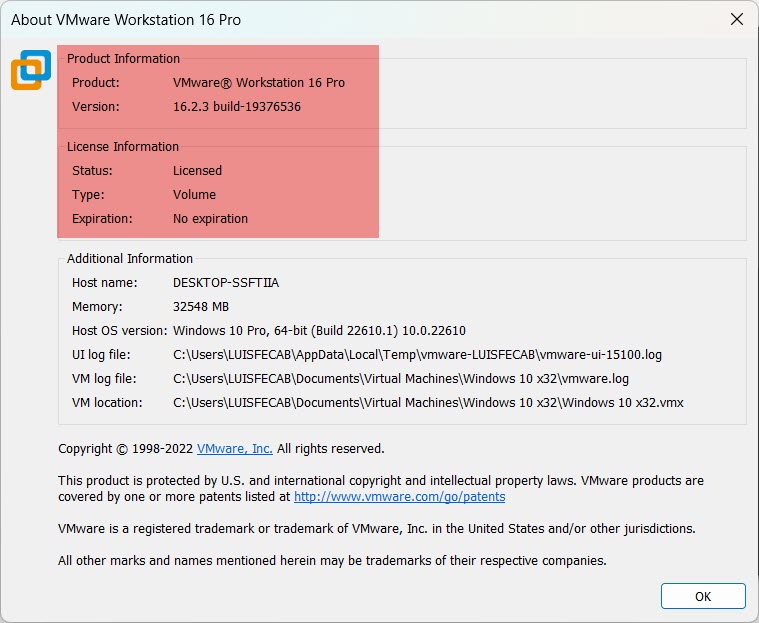Click the License Information group heading
The width and height of the screenshot is (759, 623).
123,147
